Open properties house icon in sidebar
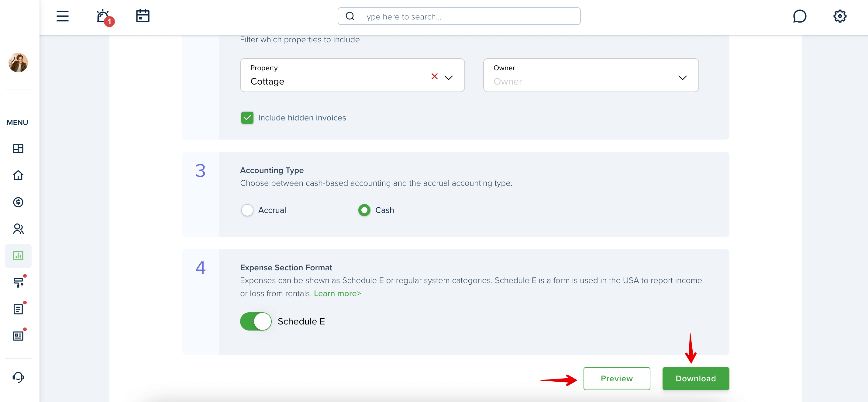Image resolution: width=868 pixels, height=402 pixels. 18,175
